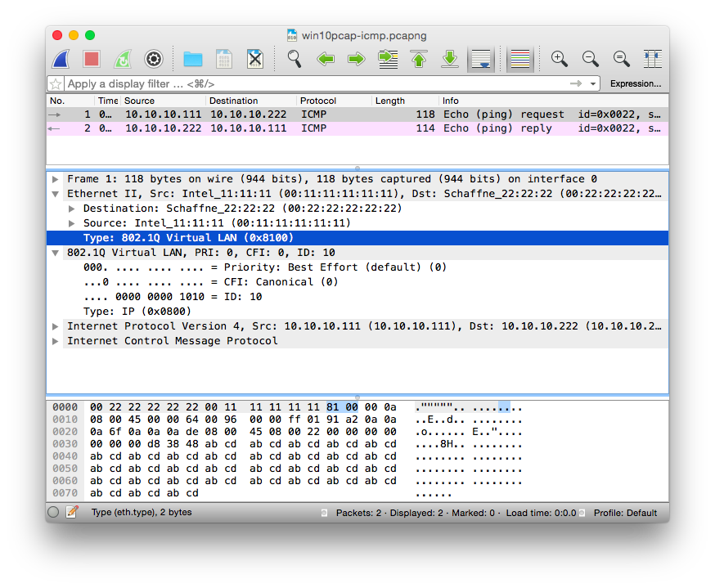Select packet 2 Echo ping reply
The width and height of the screenshot is (715, 588).
coord(357,128)
